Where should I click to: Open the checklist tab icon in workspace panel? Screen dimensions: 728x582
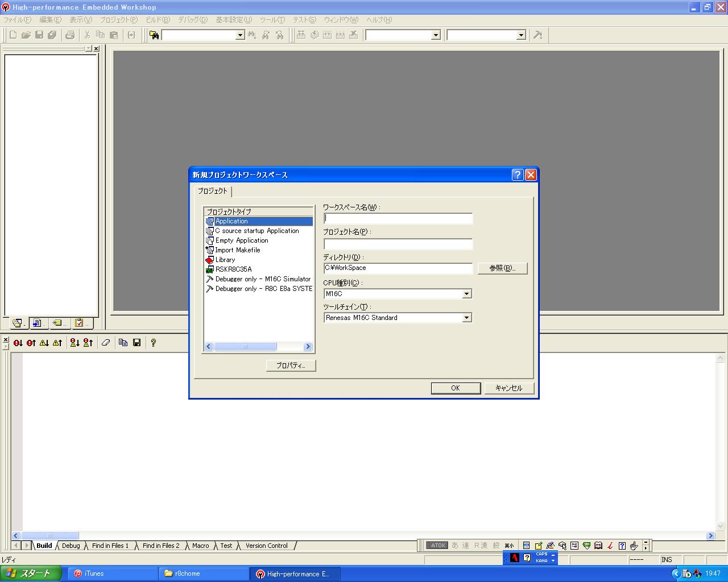pyautogui.click(x=80, y=323)
